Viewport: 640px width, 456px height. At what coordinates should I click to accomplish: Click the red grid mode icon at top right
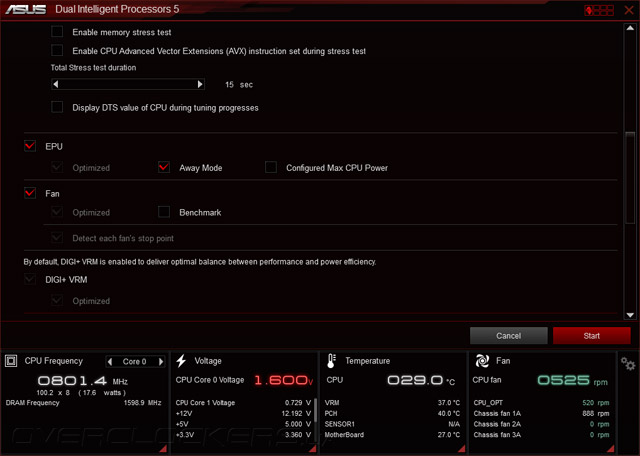(x=599, y=10)
